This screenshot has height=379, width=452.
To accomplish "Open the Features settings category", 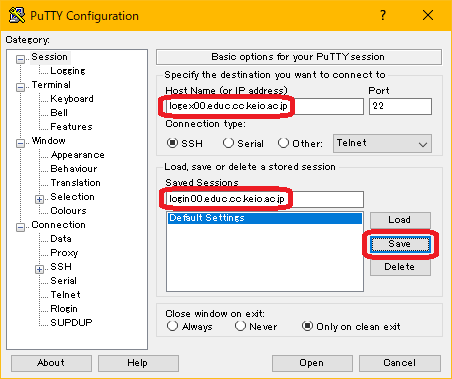I will [x=71, y=127].
